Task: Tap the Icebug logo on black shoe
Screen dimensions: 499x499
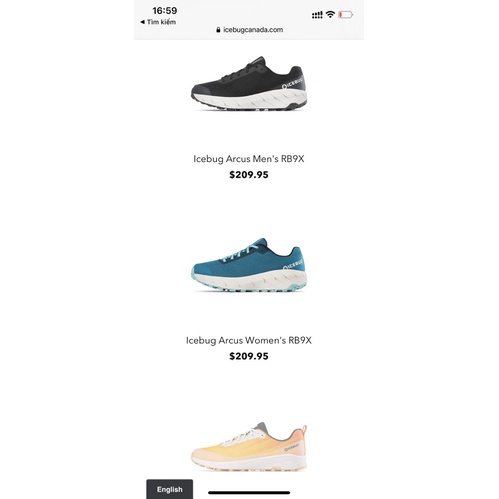Action: [x=293, y=84]
